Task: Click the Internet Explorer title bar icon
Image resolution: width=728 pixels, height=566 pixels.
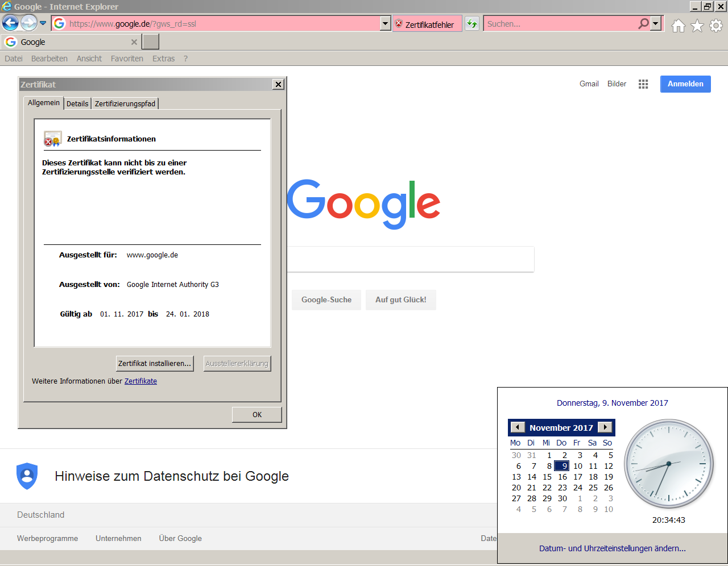Action: point(7,6)
